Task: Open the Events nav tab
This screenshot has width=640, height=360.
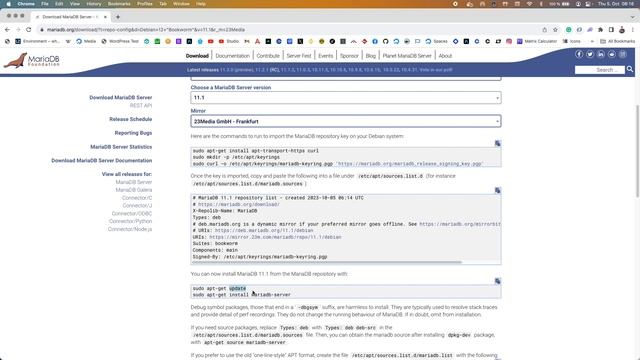Action: pos(325,56)
